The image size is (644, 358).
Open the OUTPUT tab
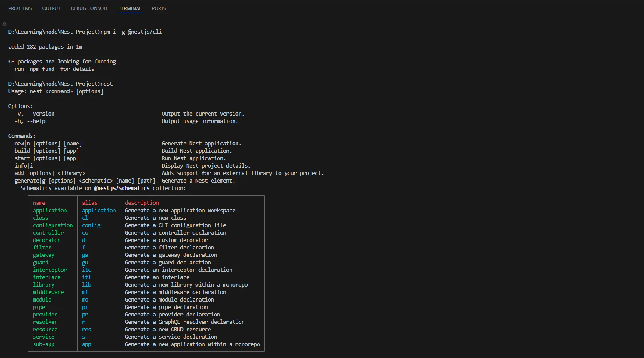click(51, 8)
